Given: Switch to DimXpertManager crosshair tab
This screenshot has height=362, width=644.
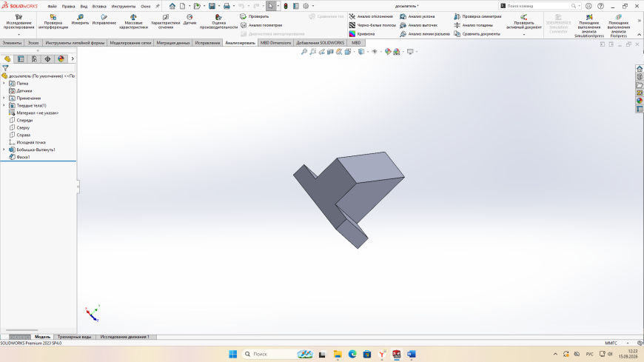Looking at the screenshot, I should point(47,59).
